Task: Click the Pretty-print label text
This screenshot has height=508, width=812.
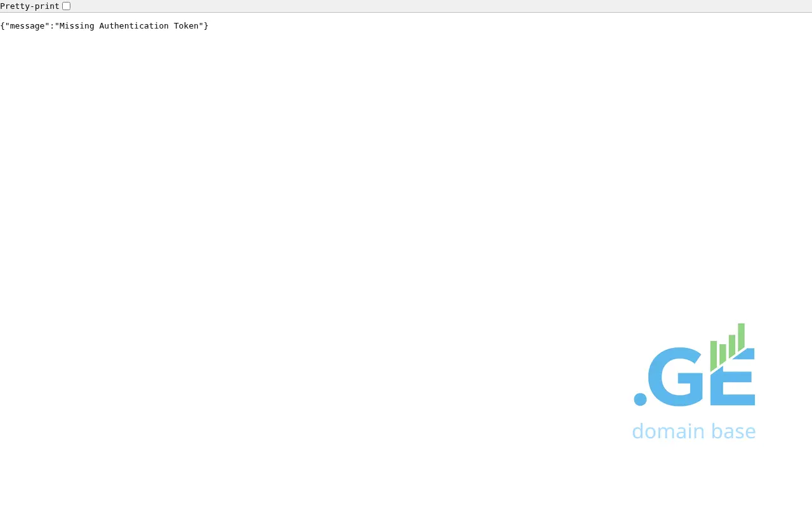Action: point(30,6)
